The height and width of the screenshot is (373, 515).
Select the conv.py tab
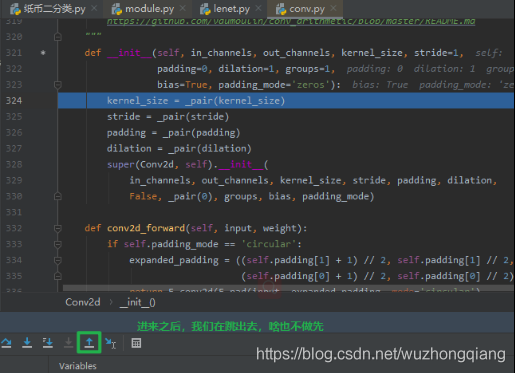pyautogui.click(x=307, y=9)
